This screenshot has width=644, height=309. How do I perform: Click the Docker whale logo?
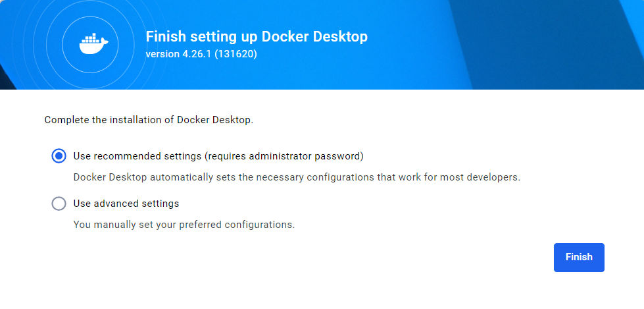point(93,45)
